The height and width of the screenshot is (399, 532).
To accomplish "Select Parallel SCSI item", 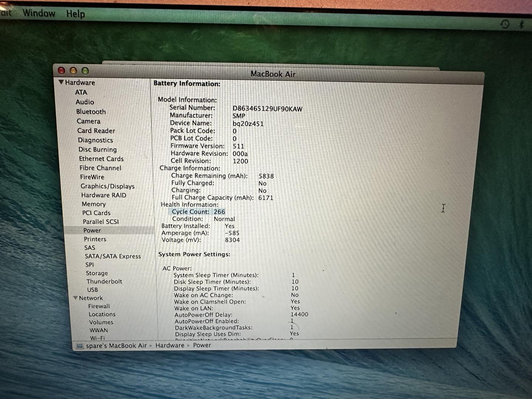I will (x=101, y=222).
